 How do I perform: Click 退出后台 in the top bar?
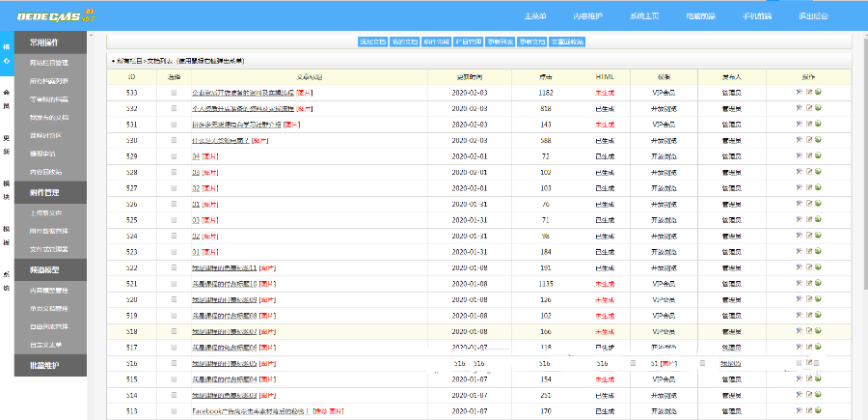(813, 15)
